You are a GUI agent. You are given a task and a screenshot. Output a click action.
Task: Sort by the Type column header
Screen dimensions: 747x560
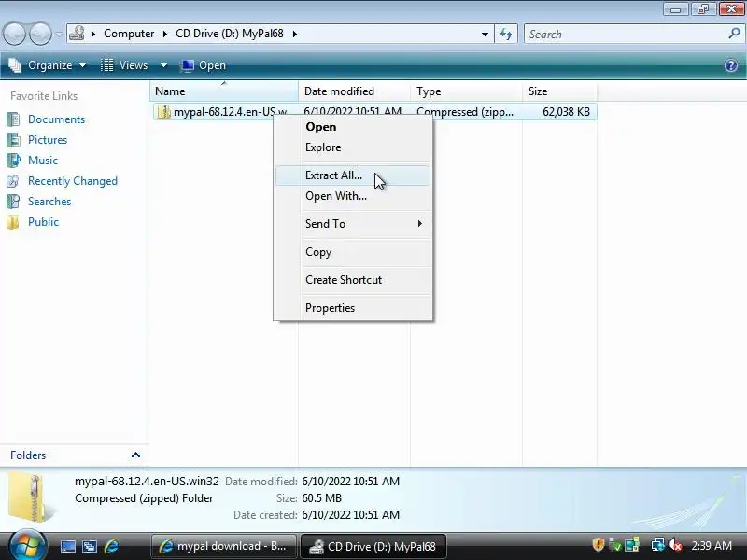[466, 91]
